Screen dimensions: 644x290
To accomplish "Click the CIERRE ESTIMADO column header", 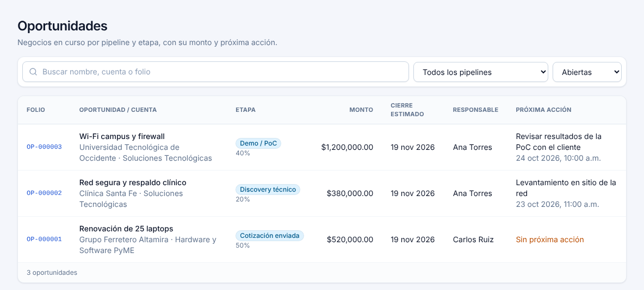I will tap(407, 110).
